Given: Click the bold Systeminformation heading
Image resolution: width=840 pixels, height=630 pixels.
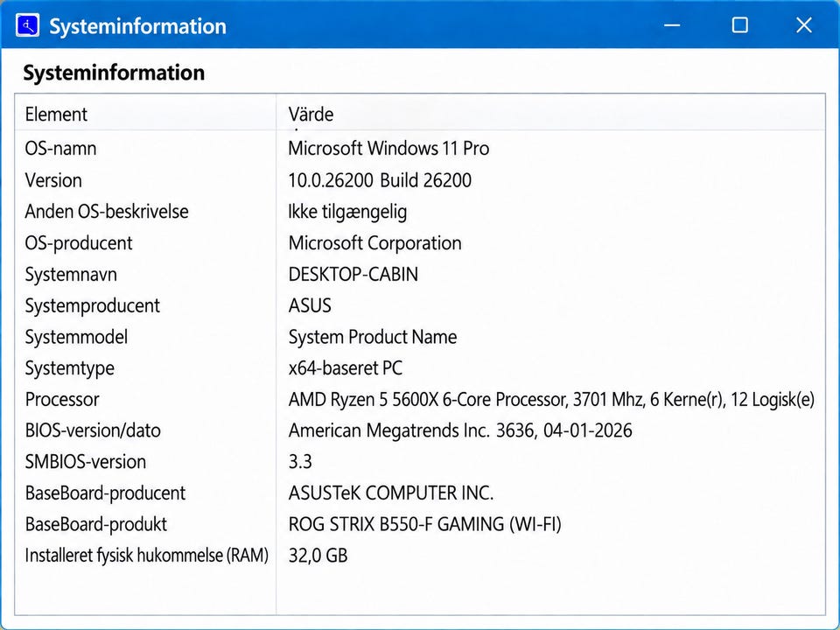Looking at the screenshot, I should 114,73.
